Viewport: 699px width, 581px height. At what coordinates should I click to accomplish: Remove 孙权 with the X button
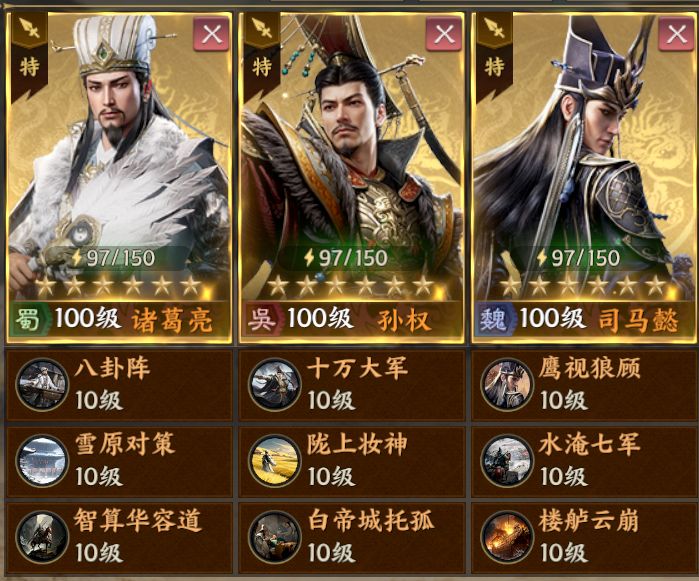coord(444,34)
